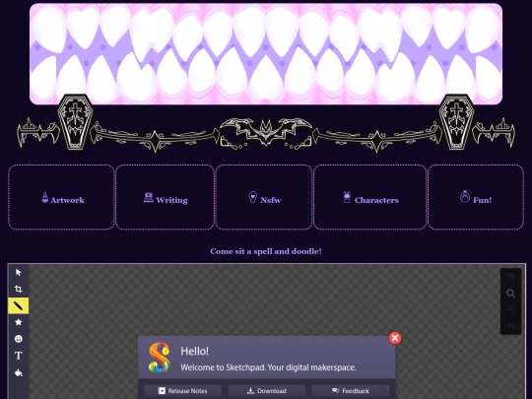Open Release Notes
This screenshot has width=532, height=399.
tap(183, 391)
